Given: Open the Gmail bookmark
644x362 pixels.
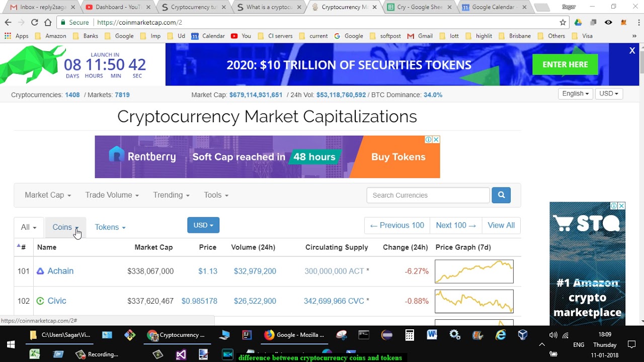Looking at the screenshot, I should (420, 36).
